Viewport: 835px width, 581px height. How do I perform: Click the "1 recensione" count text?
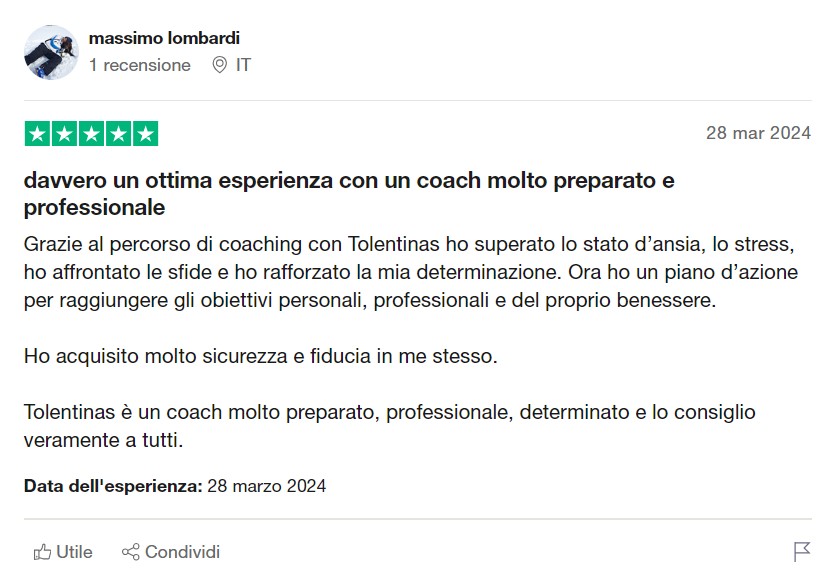(140, 65)
